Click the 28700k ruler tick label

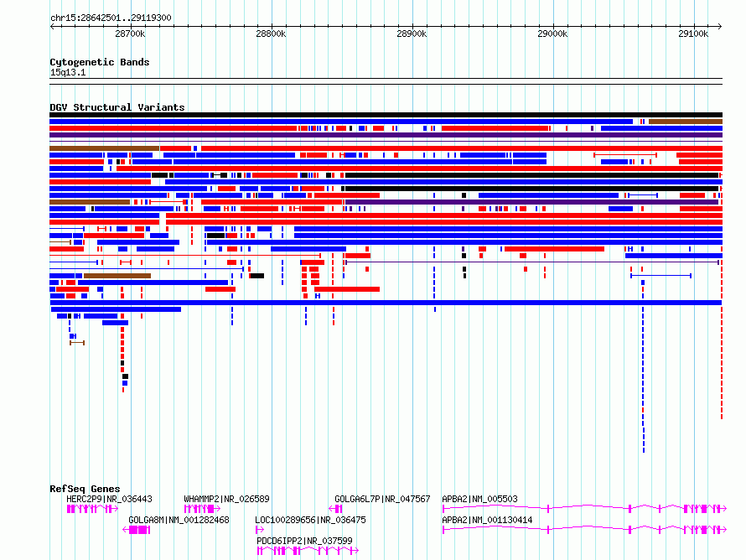[130, 34]
